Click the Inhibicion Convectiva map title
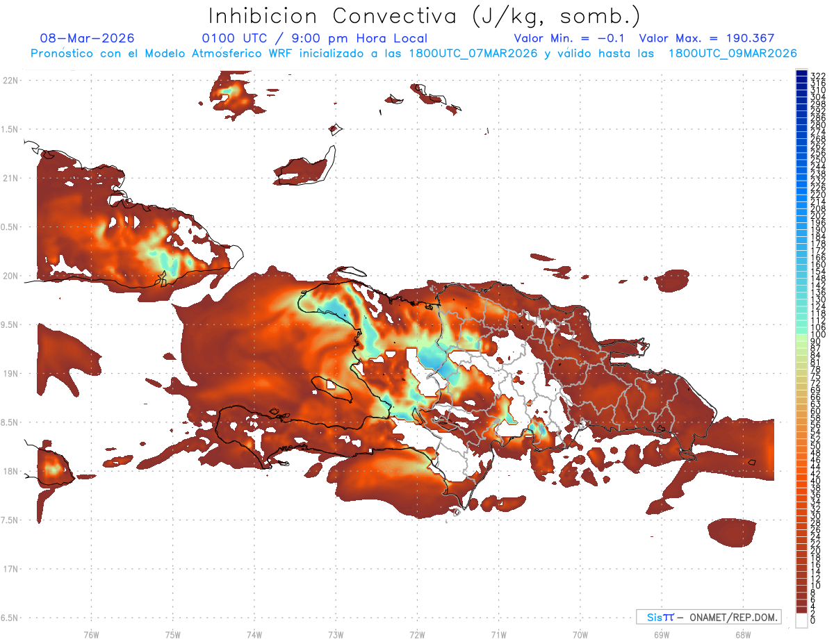834x644 pixels. pyautogui.click(x=425, y=15)
